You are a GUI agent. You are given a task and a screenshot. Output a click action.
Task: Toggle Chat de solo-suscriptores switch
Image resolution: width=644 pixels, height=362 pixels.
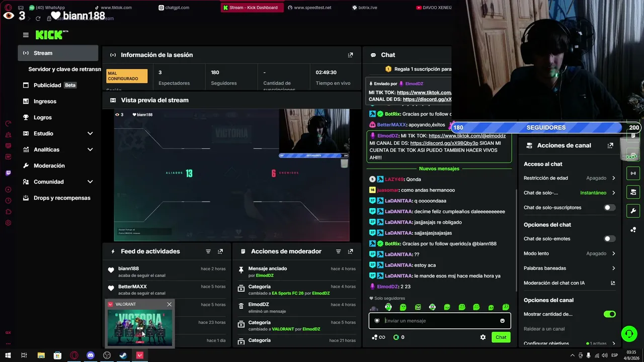coord(609,208)
